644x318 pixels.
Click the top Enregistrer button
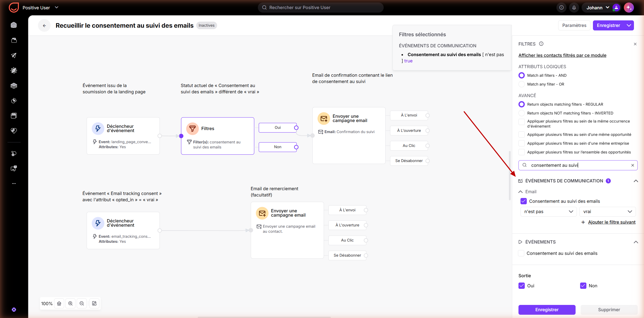pos(608,25)
